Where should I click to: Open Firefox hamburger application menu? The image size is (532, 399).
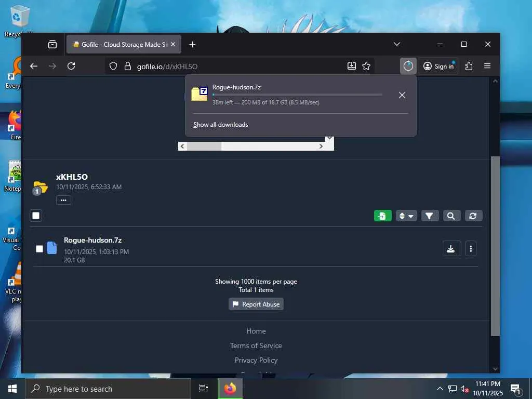coord(487,66)
